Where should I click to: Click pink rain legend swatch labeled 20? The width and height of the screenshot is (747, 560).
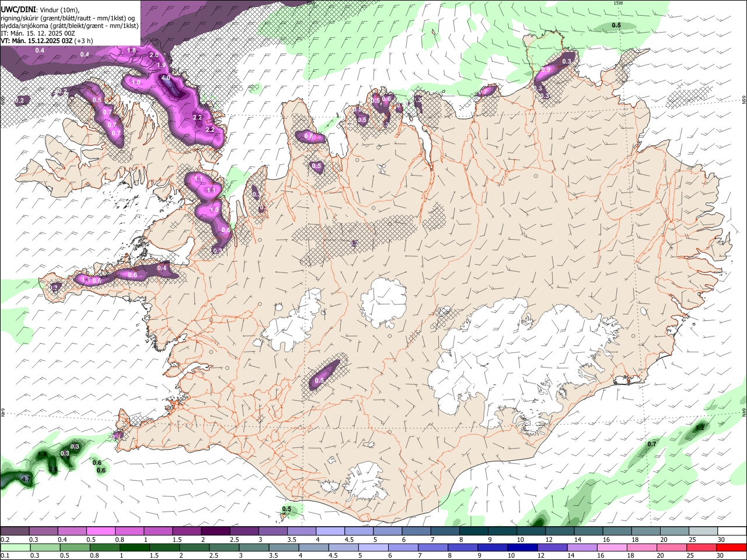tap(671, 547)
